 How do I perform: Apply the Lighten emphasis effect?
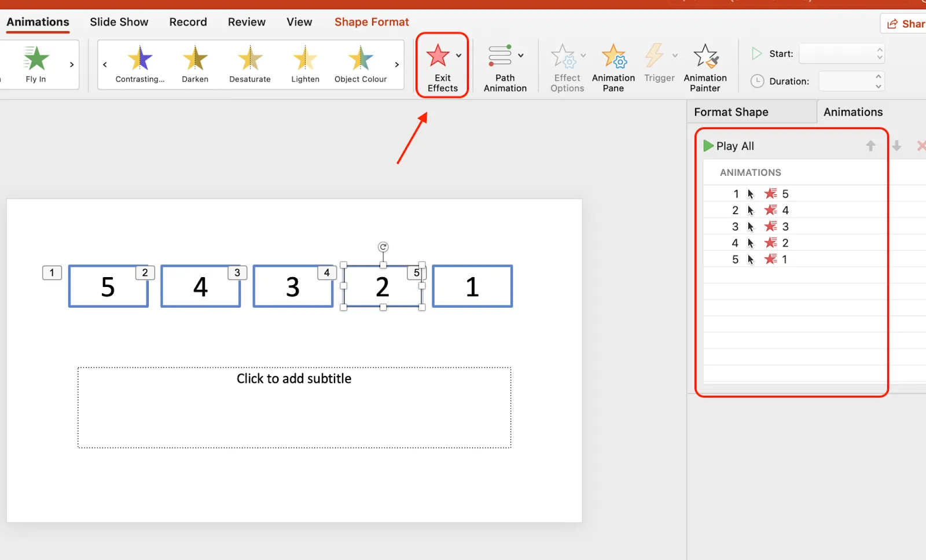point(305,64)
